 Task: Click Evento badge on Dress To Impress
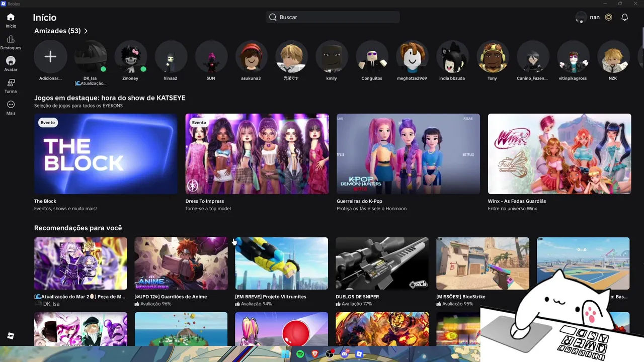pos(199,123)
